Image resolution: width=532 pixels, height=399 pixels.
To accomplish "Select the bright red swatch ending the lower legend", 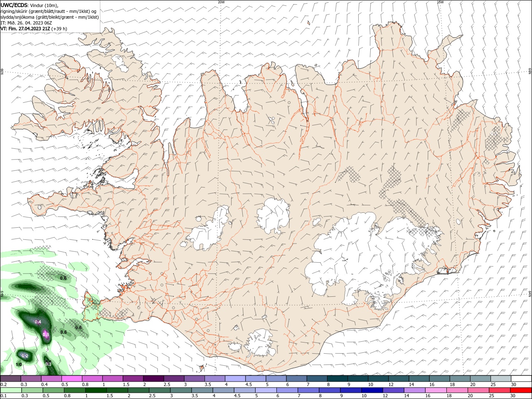I will click(521, 390).
